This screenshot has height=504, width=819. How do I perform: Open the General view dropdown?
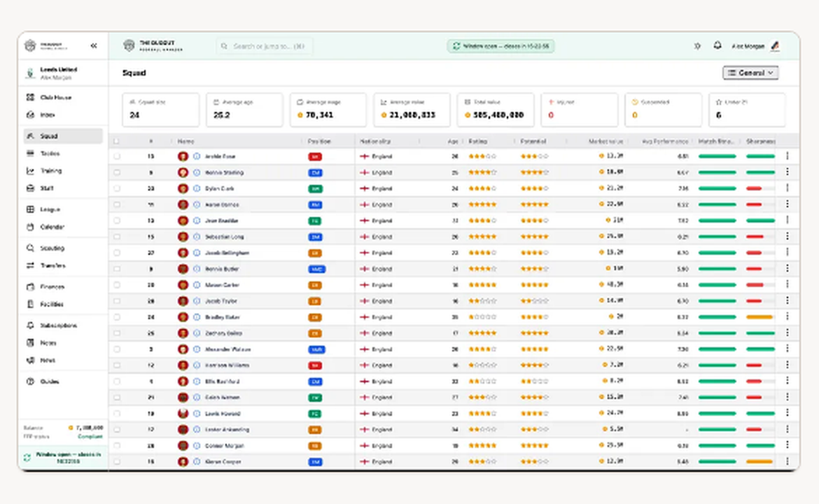point(750,73)
